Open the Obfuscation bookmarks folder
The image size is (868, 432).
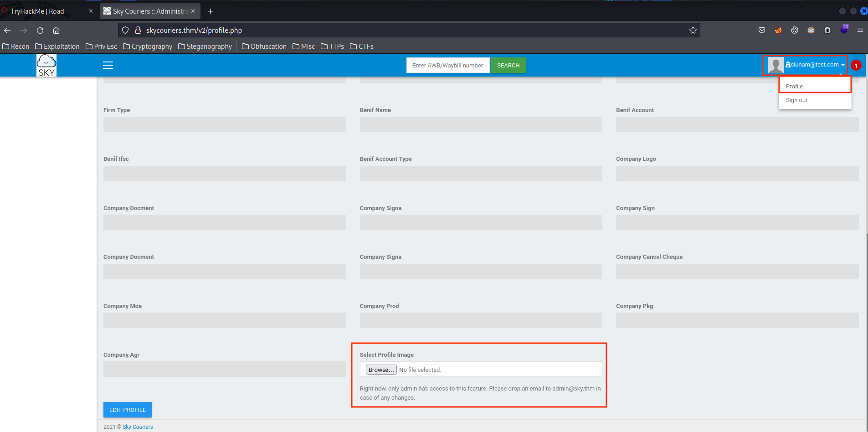click(264, 46)
